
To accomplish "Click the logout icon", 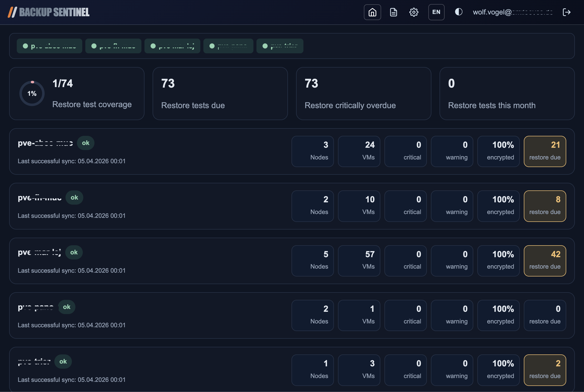I will [566, 12].
